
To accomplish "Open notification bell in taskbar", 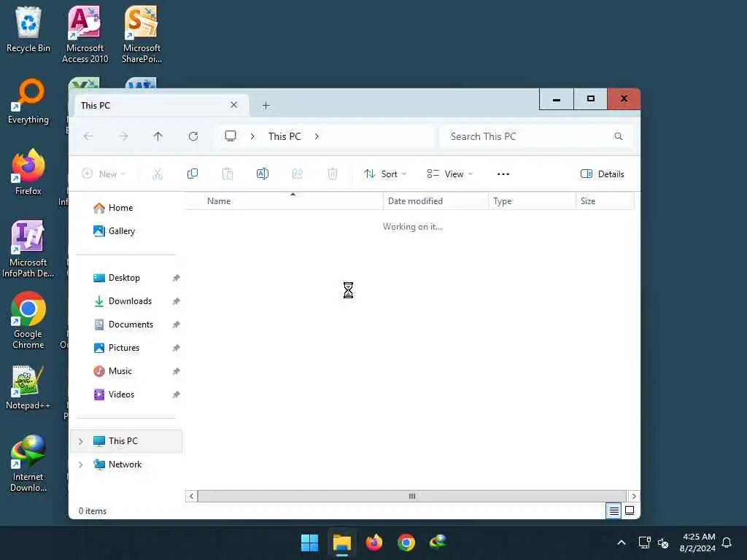I will (x=727, y=542).
